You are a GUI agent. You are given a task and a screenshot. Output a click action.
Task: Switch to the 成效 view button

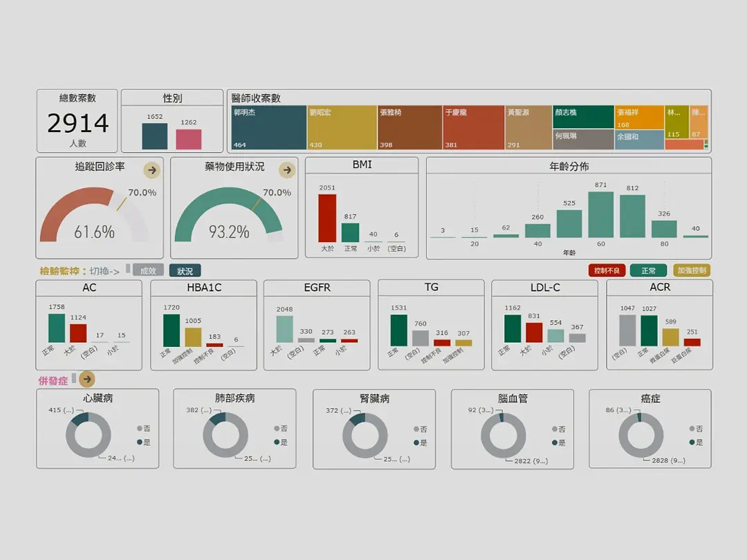[148, 270]
